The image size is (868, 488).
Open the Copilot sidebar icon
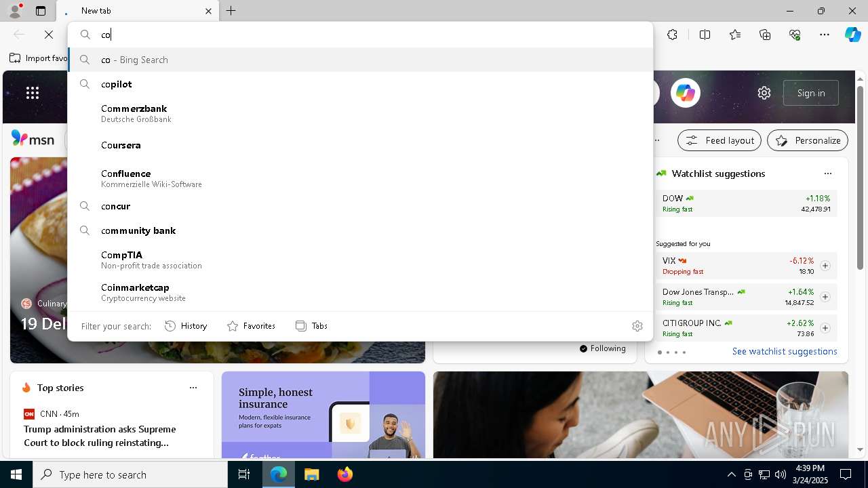(x=852, y=35)
